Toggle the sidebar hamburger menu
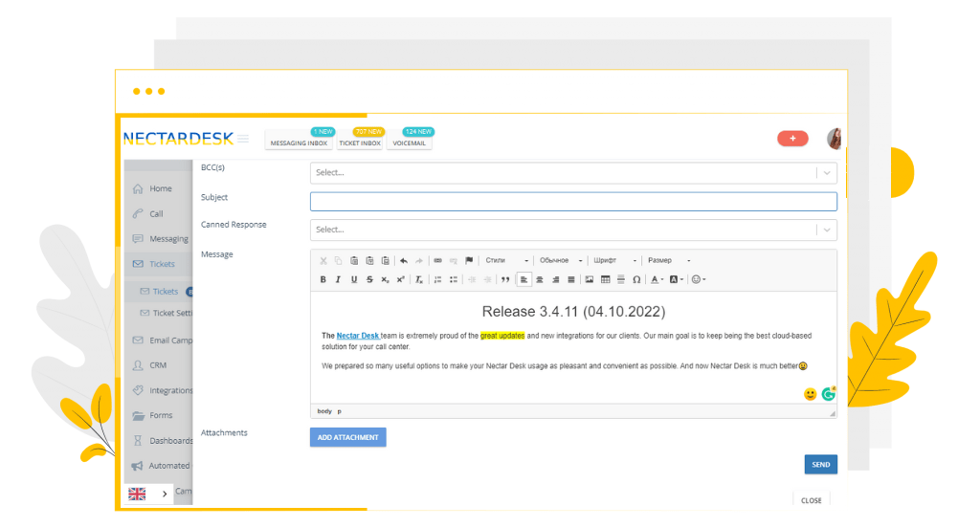980x527 pixels. 243,139
